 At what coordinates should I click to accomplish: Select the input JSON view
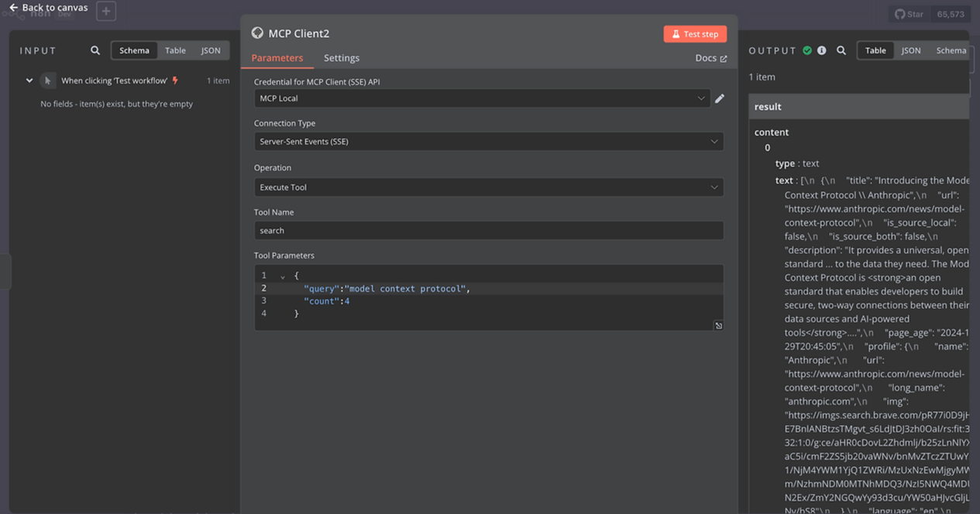pyautogui.click(x=211, y=50)
